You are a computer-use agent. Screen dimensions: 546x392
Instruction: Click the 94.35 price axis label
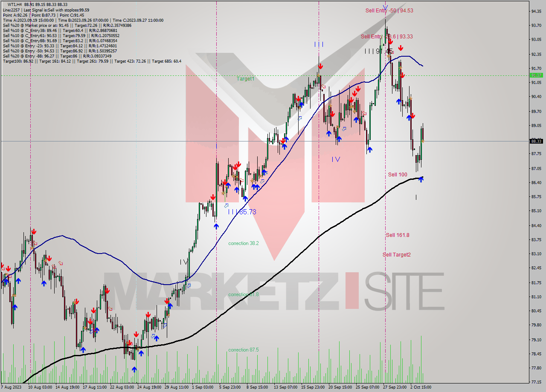point(536,12)
